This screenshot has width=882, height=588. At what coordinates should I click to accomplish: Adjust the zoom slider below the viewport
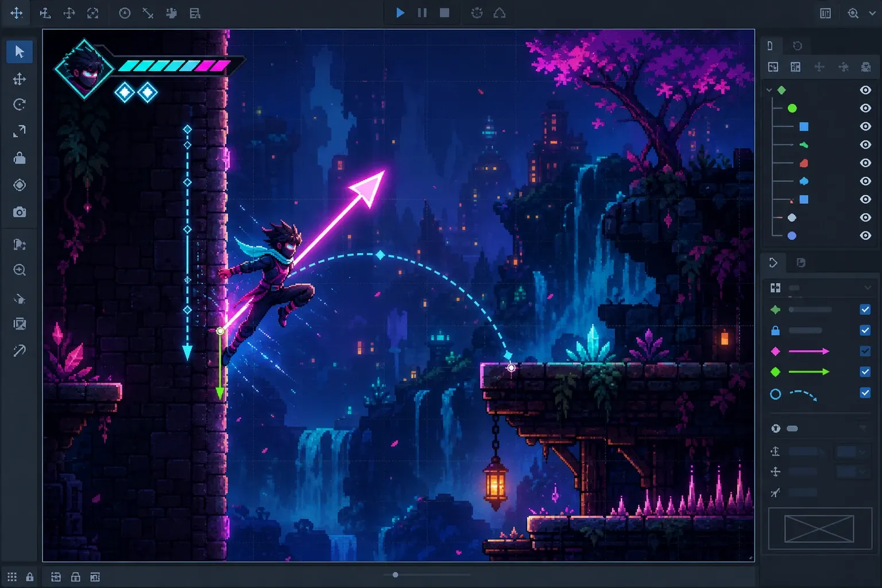click(x=395, y=575)
